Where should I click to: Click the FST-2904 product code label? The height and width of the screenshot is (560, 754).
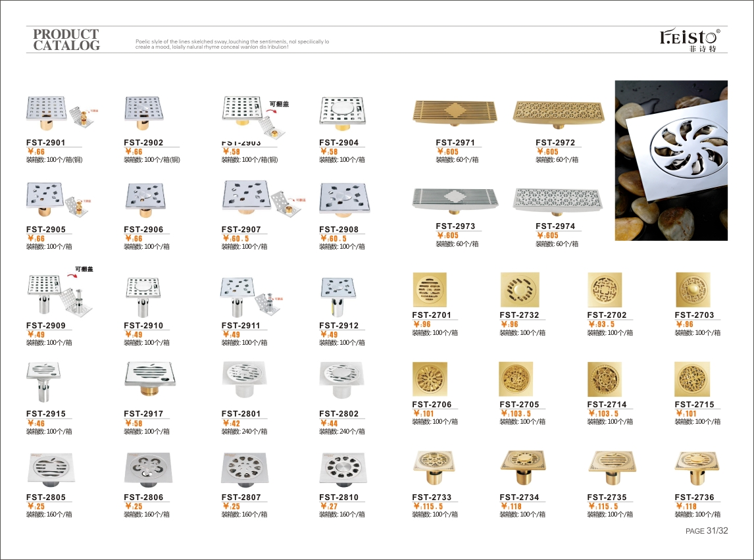pyautogui.click(x=339, y=143)
